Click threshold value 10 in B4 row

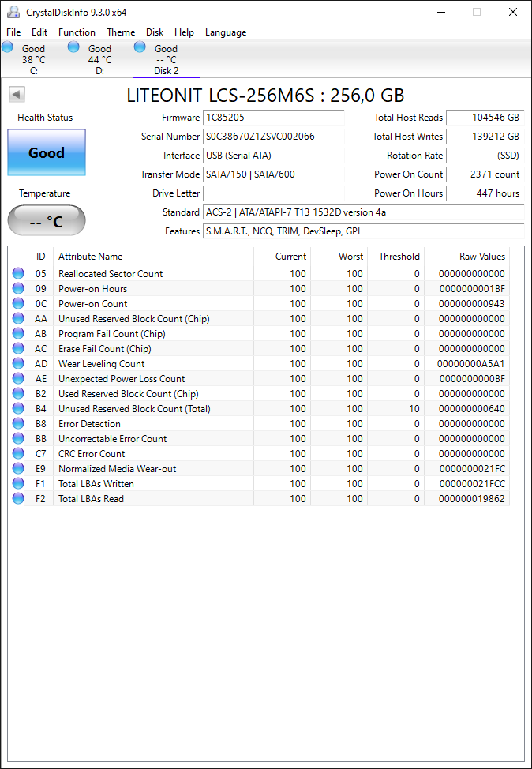(414, 409)
